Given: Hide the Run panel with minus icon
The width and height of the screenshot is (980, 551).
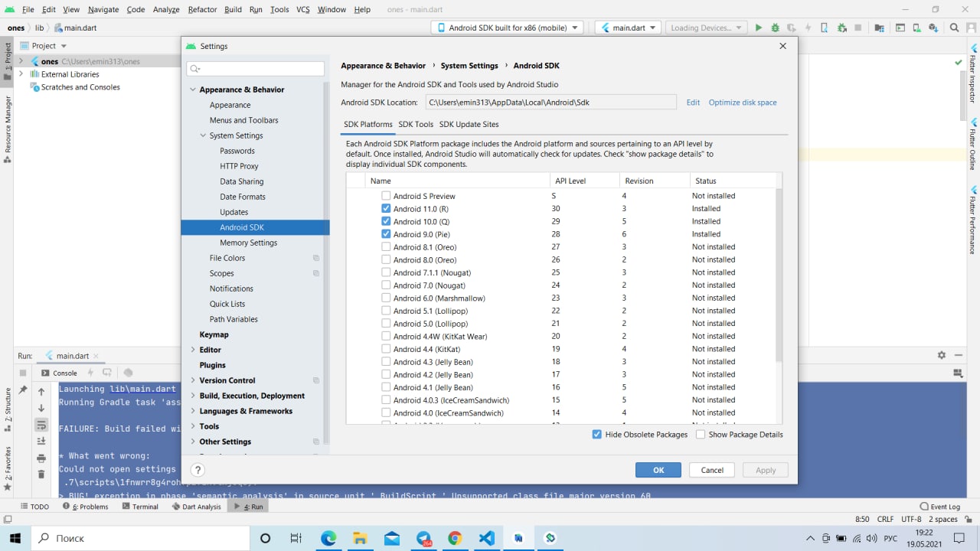Looking at the screenshot, I should 959,355.
